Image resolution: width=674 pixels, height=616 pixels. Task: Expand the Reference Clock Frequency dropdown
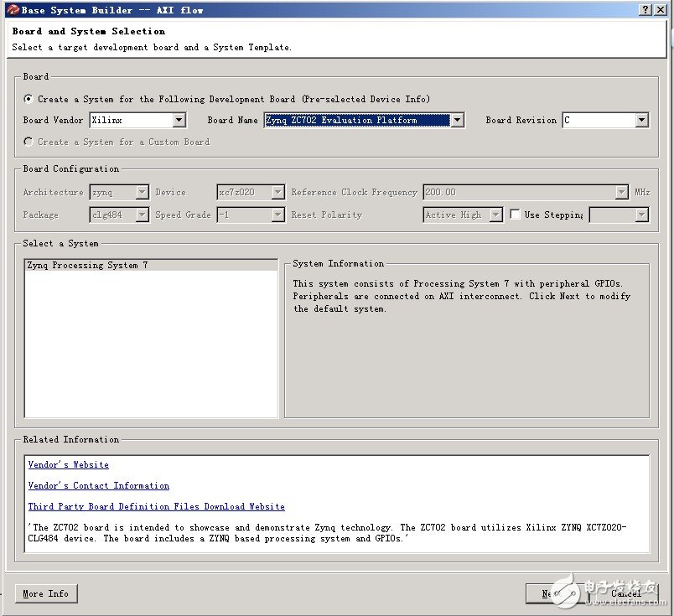[x=621, y=193]
